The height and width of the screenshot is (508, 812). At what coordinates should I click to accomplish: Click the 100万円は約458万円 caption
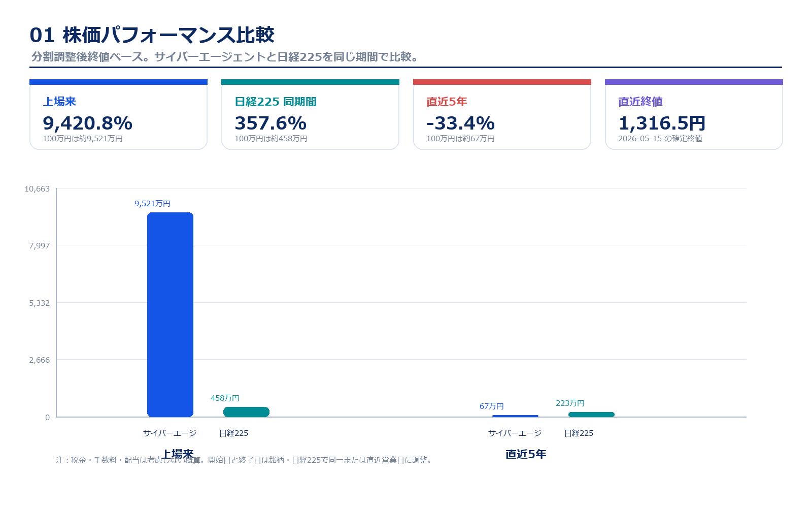271,138
